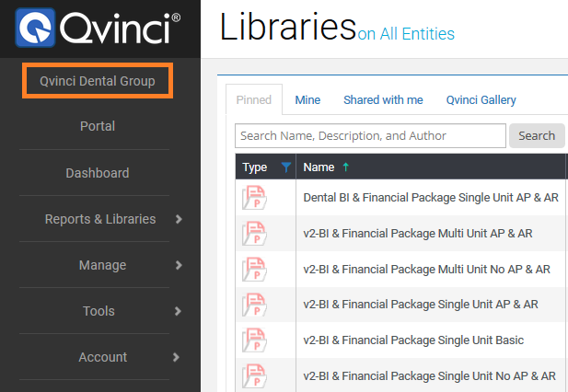Viewport: 568px width, 392px height.
Task: Open Portal in the sidebar
Action: tap(98, 126)
